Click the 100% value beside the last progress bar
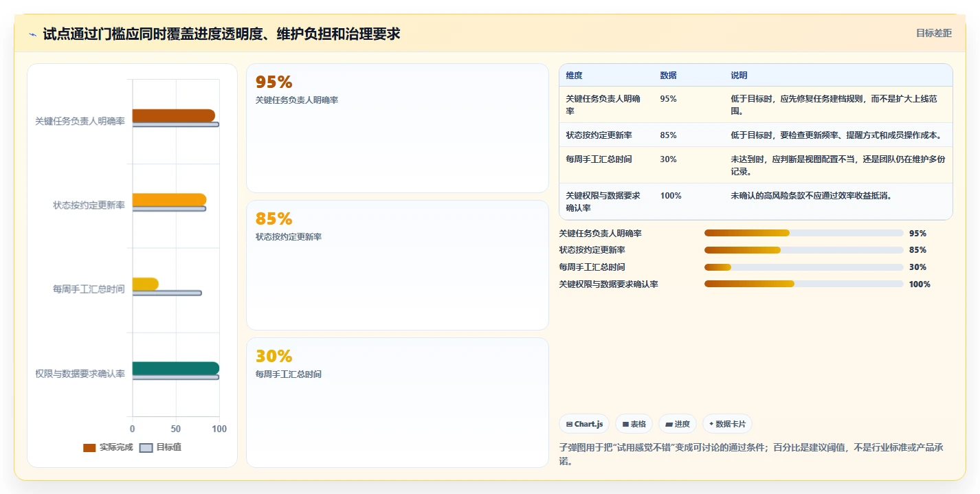Screen dimensions: 980x494 click(x=920, y=284)
